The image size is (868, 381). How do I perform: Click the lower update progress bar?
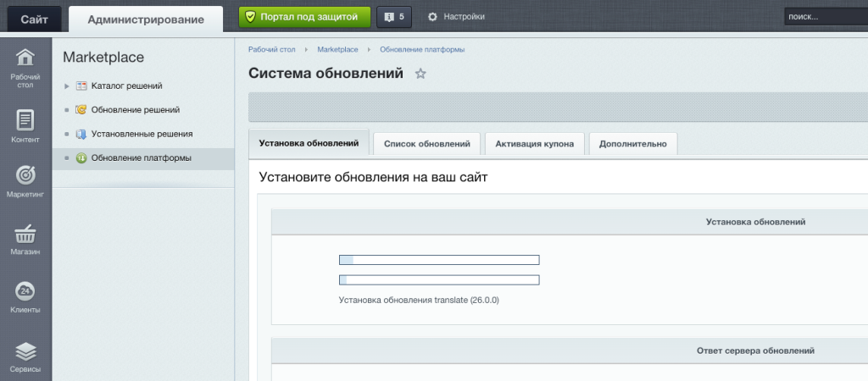[x=439, y=279]
